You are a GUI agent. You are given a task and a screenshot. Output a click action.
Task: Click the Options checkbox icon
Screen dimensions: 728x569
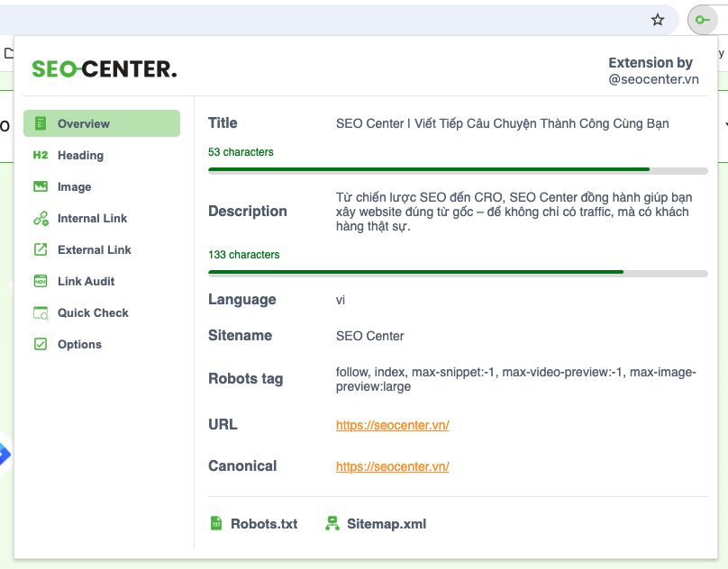40,344
